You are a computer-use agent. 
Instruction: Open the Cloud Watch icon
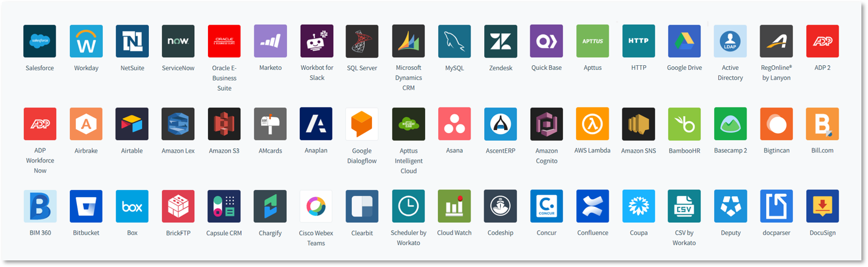455,206
